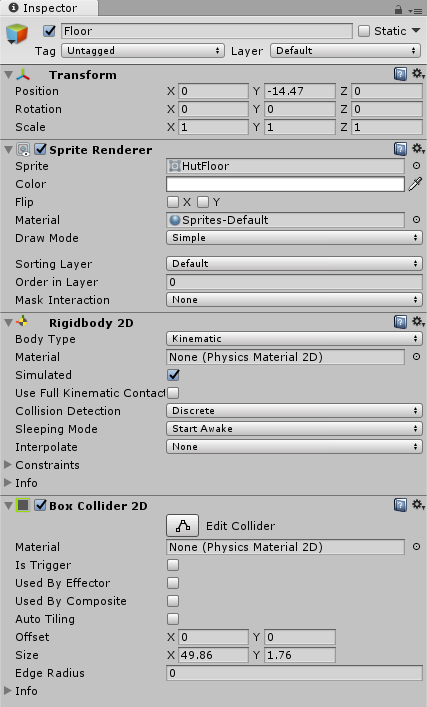This screenshot has width=427, height=707.
Task: Click Rigidbody 2D Material object picker
Action: (x=416, y=357)
